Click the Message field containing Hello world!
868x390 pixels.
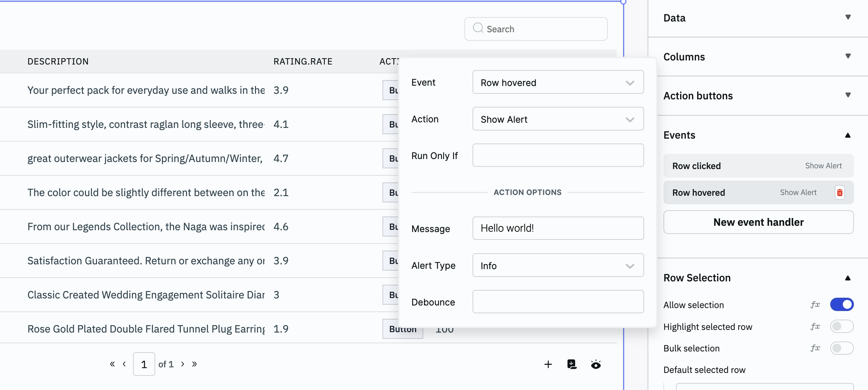(x=558, y=228)
